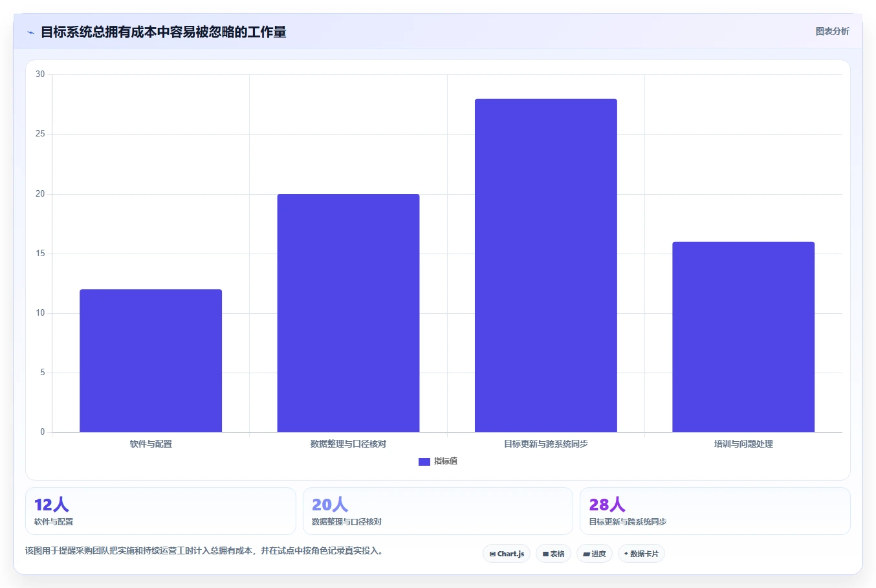The width and height of the screenshot is (876, 588).
Task: Click the y-axis value 15
Action: 40,254
